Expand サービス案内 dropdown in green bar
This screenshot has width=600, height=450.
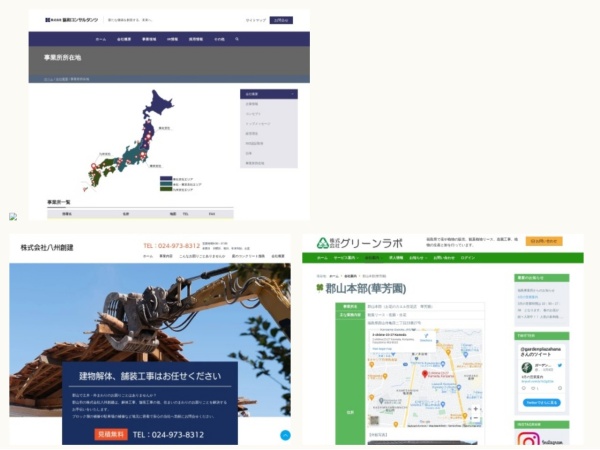pos(346,258)
